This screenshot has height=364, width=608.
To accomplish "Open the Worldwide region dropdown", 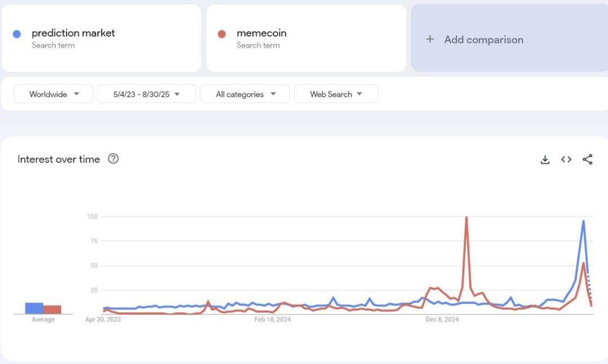I will [x=54, y=94].
